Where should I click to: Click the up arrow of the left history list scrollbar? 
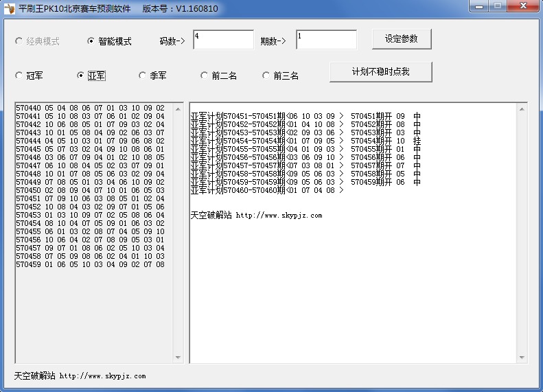click(x=178, y=108)
